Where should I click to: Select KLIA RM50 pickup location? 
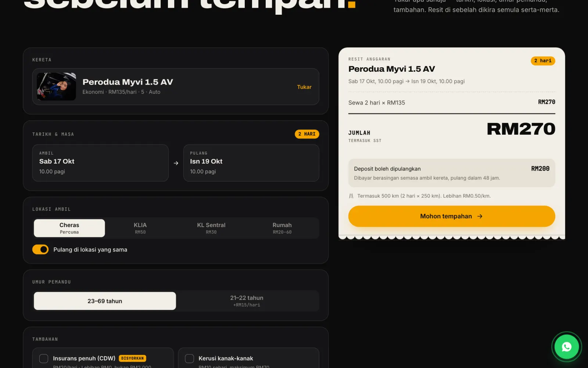pyautogui.click(x=140, y=228)
